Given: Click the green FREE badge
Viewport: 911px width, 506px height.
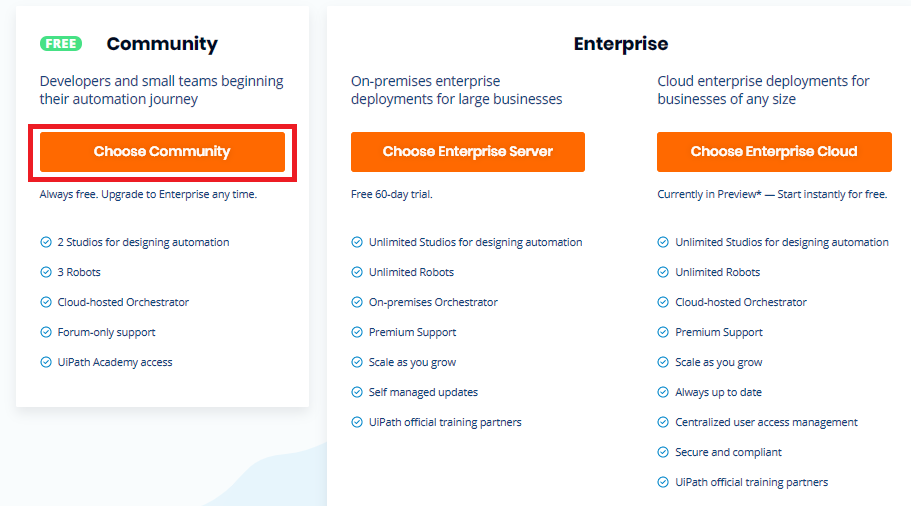Looking at the screenshot, I should tap(61, 44).
